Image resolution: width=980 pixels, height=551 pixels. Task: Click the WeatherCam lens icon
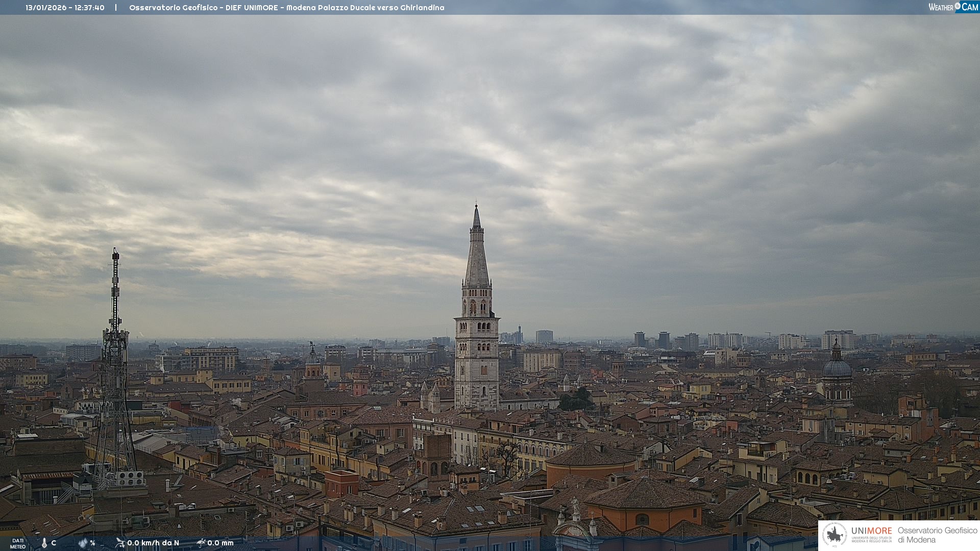coord(958,6)
